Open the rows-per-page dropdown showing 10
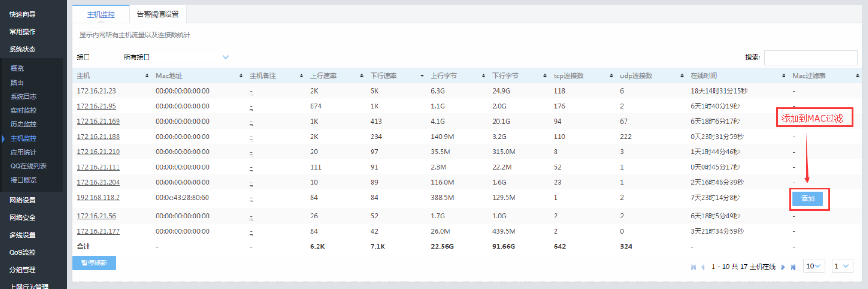This screenshot has width=868, height=289. 814,266
